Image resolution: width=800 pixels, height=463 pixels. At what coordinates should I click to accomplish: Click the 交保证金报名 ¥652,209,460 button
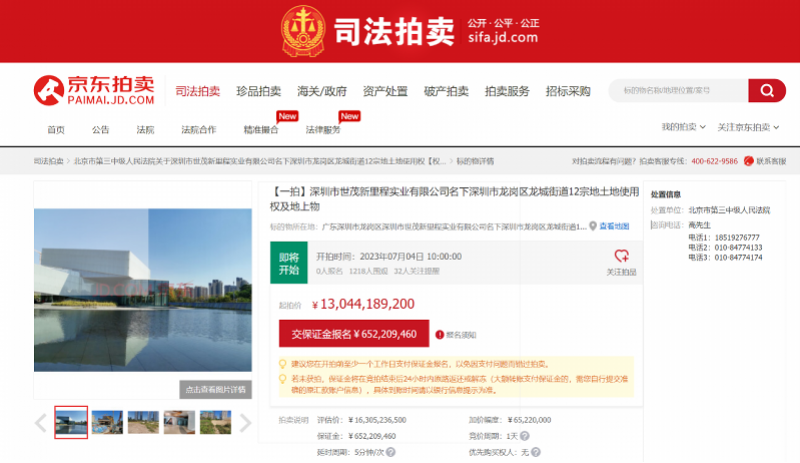(354, 334)
